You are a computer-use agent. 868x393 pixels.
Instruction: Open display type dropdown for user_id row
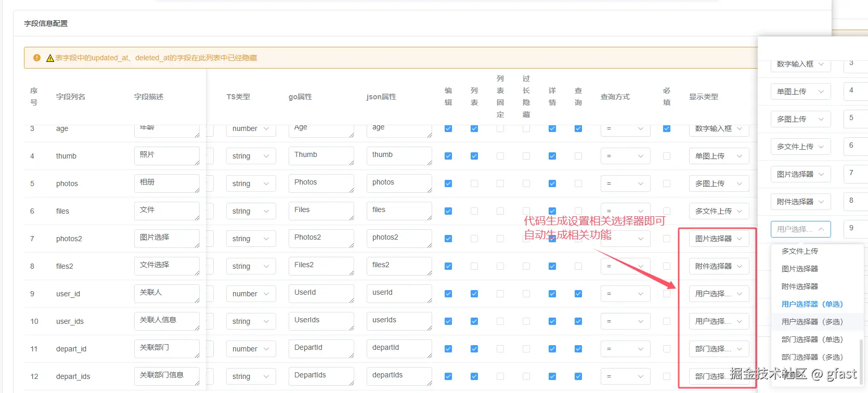(719, 294)
